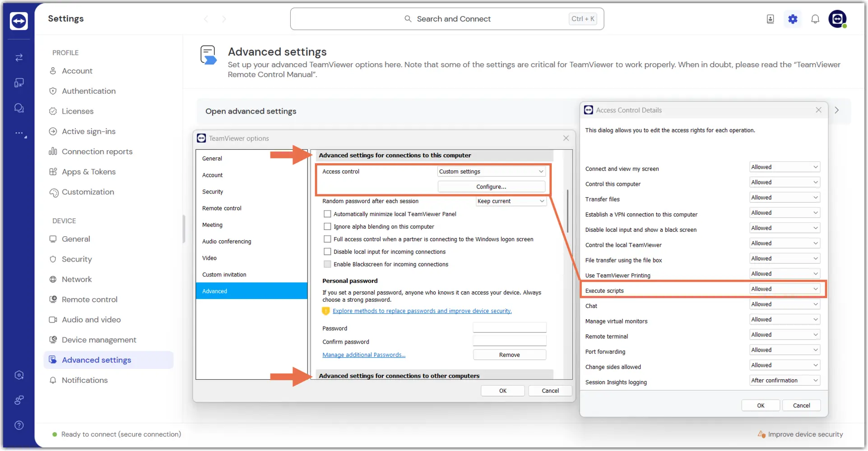Click the Password input field
868x451 pixels.
[510, 327]
